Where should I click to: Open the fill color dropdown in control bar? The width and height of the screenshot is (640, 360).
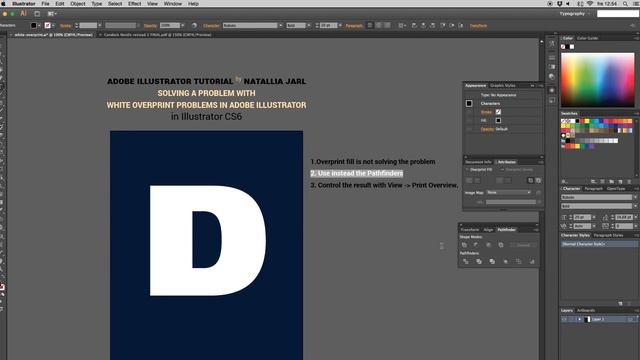(x=39, y=25)
